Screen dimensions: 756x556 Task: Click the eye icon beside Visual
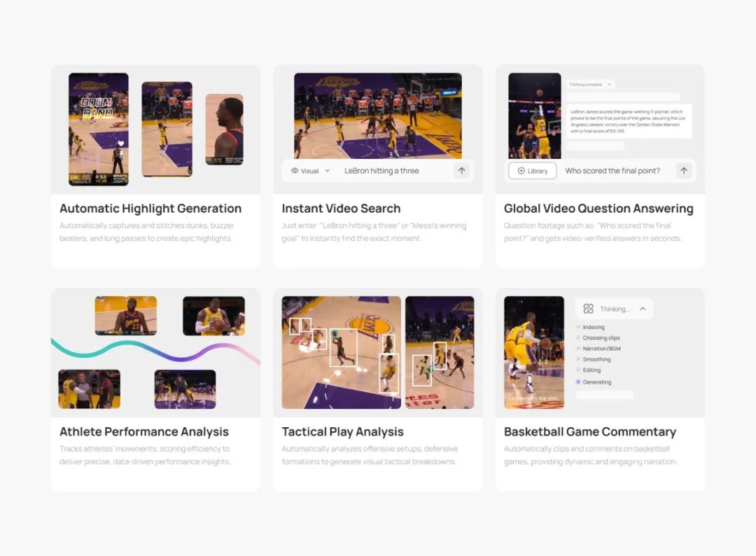[295, 171]
